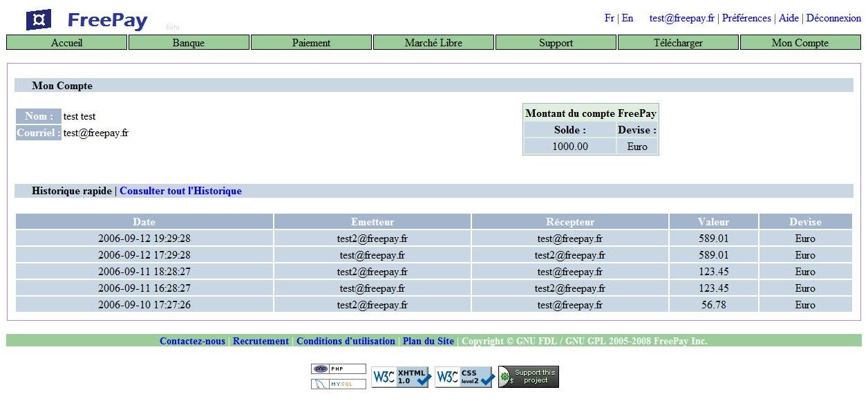The image size is (868, 401).
Task: Select the date 2006-09-12 19:29:28
Action: (x=144, y=239)
